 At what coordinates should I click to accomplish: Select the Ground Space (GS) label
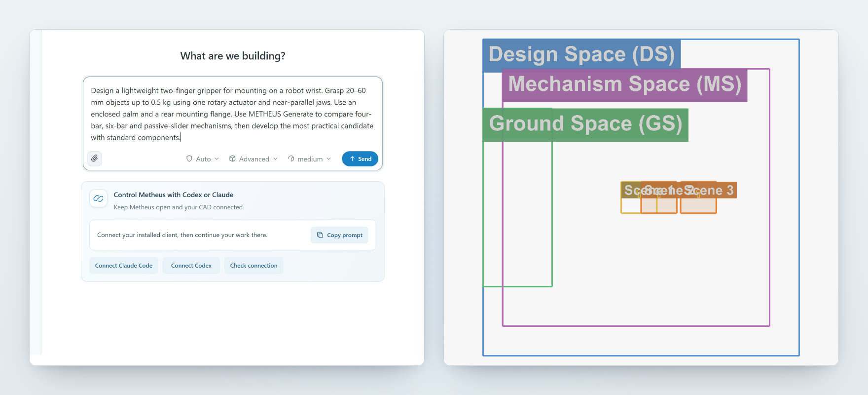tap(585, 124)
